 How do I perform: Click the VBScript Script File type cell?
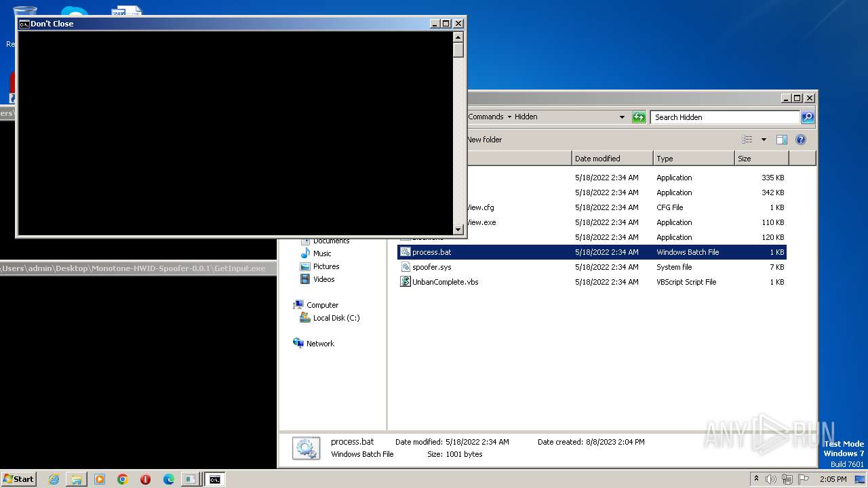pos(686,282)
